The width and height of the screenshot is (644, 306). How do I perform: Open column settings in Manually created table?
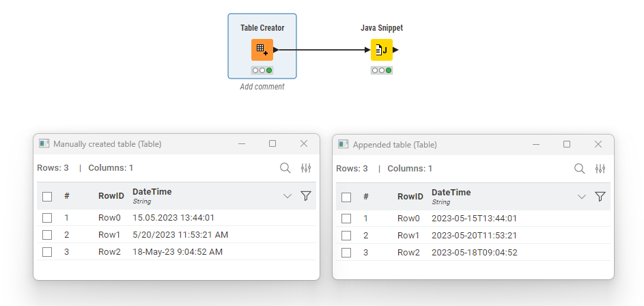click(x=306, y=168)
